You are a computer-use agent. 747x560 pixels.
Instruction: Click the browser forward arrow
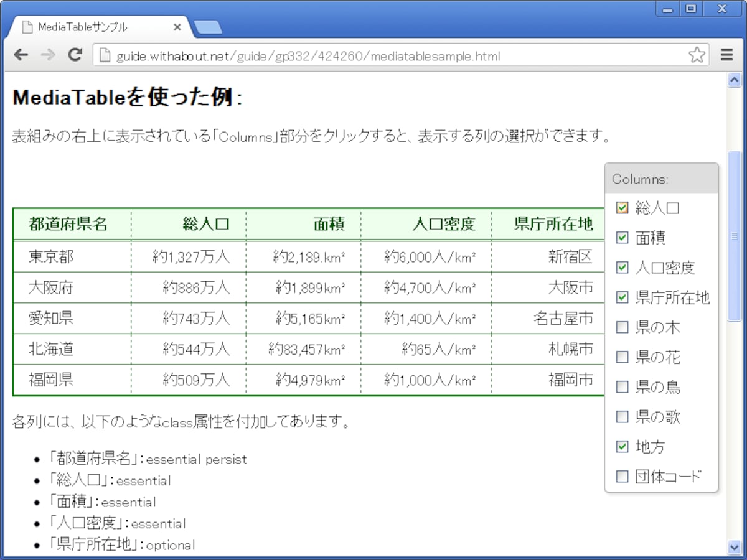click(48, 55)
